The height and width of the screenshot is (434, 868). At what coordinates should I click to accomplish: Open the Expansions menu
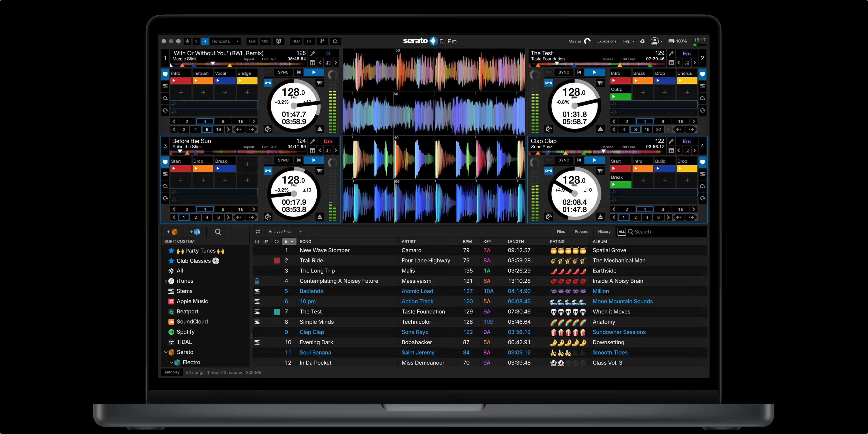pos(607,41)
